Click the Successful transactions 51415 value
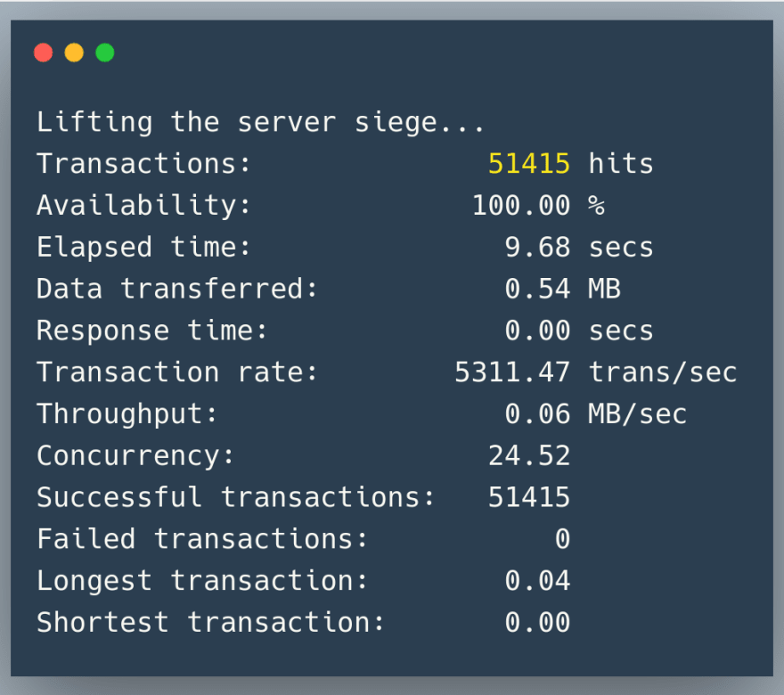The height and width of the screenshot is (695, 784). pos(529,497)
